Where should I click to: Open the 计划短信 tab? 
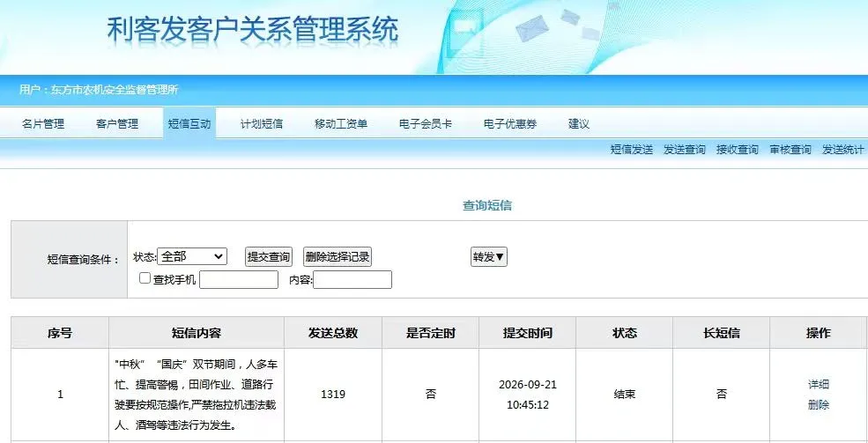[x=262, y=124]
